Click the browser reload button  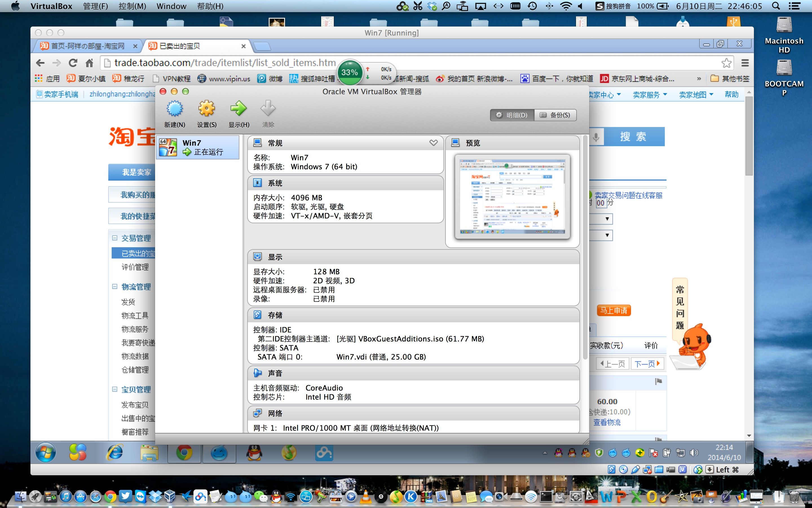pos(73,63)
